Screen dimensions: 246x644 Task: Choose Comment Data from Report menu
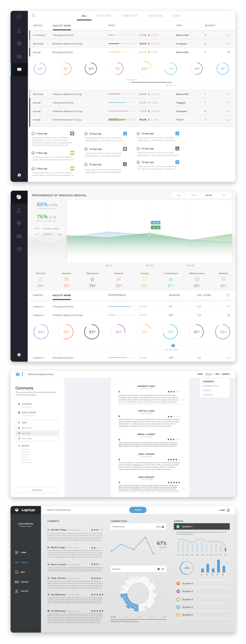[211, 386]
